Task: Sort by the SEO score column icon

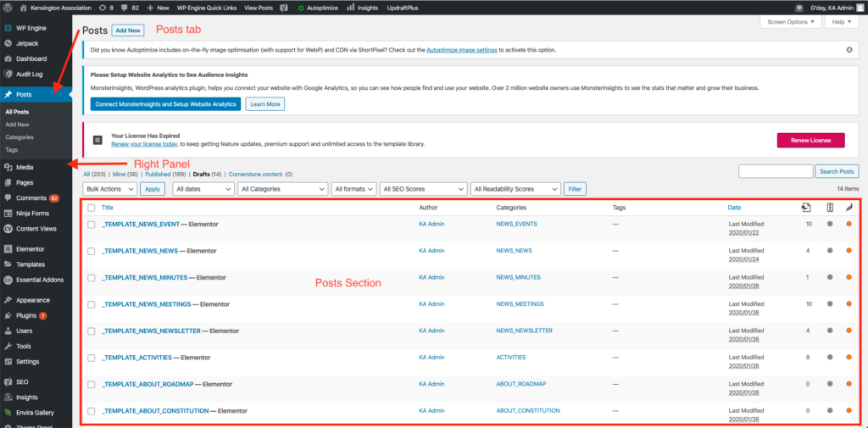Action: (x=830, y=208)
